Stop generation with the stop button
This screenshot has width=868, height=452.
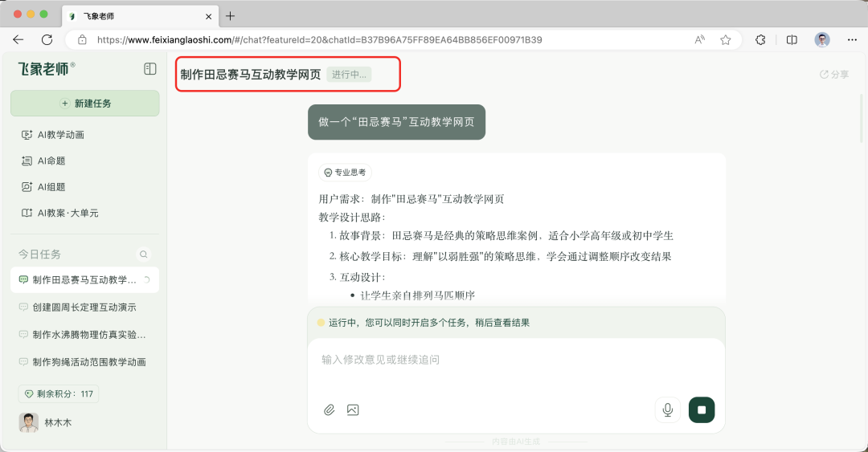pyautogui.click(x=702, y=410)
